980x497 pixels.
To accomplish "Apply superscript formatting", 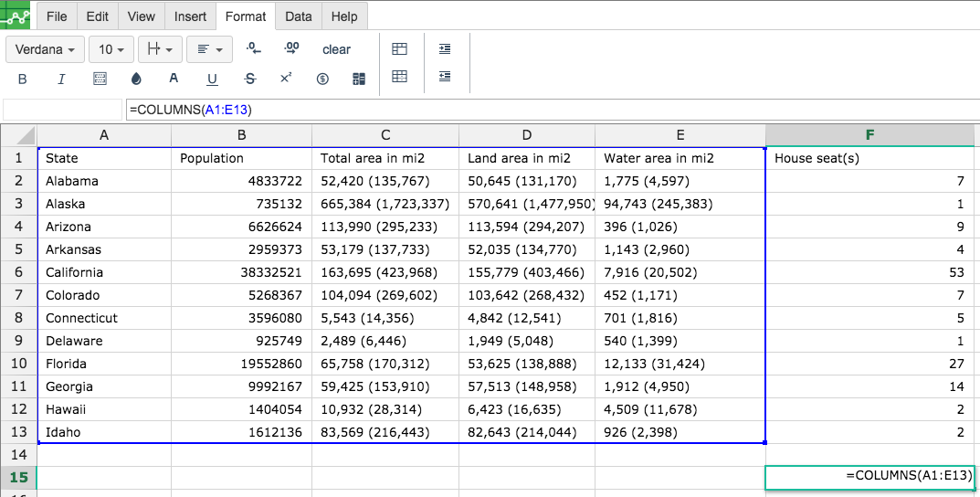I will tap(286, 79).
